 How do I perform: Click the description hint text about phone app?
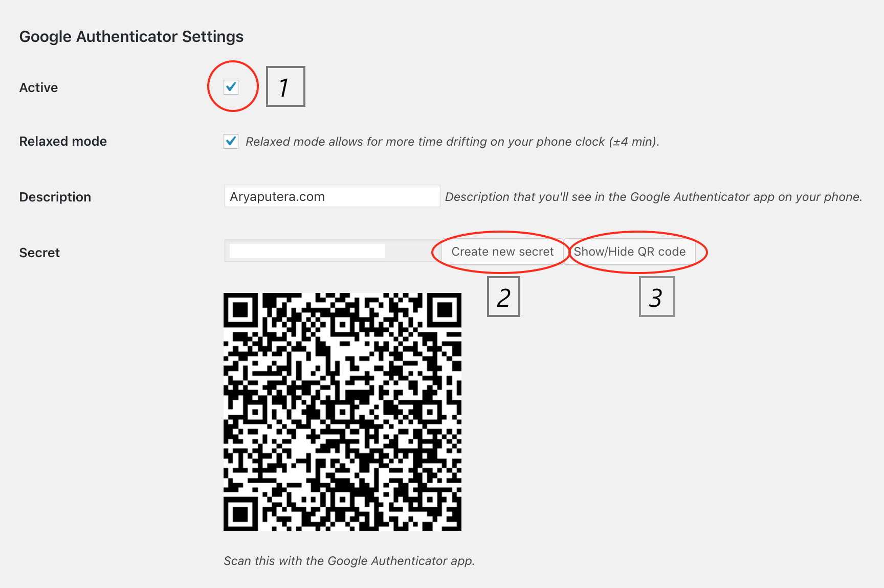(x=653, y=197)
